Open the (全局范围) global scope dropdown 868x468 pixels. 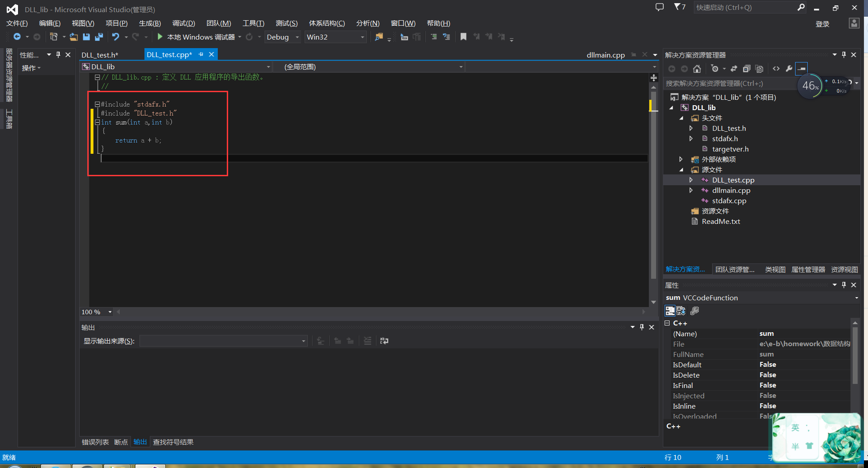point(369,67)
